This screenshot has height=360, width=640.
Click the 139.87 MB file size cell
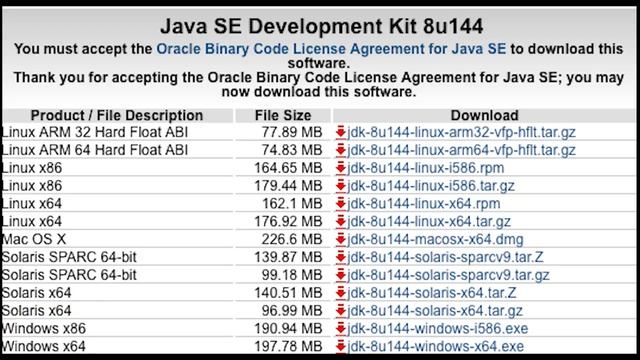[288, 257]
